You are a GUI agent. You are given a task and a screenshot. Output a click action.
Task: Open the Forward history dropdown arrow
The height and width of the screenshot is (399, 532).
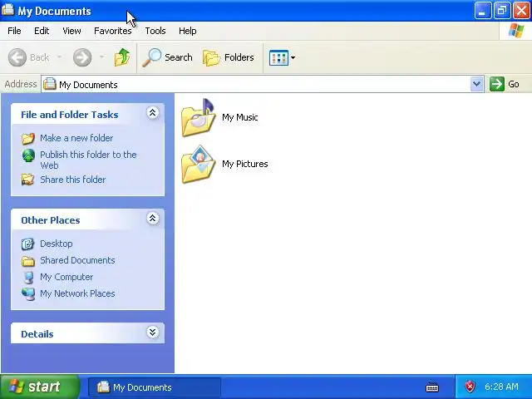pos(101,57)
